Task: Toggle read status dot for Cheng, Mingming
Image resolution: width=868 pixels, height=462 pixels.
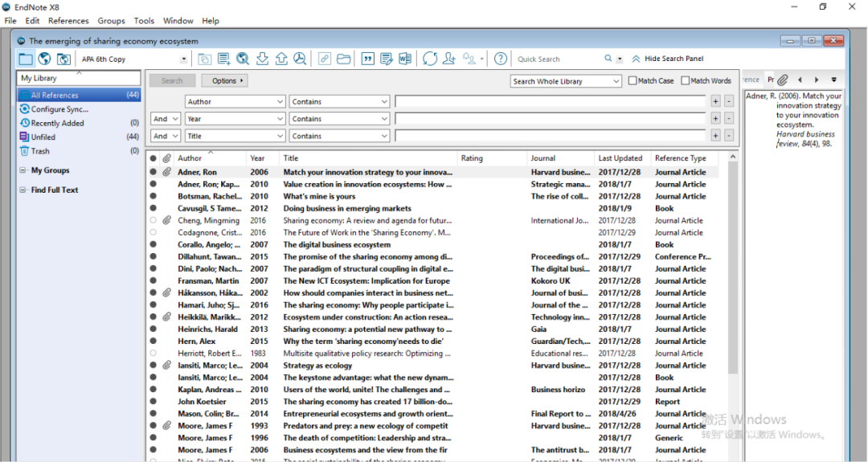Action: [154, 220]
